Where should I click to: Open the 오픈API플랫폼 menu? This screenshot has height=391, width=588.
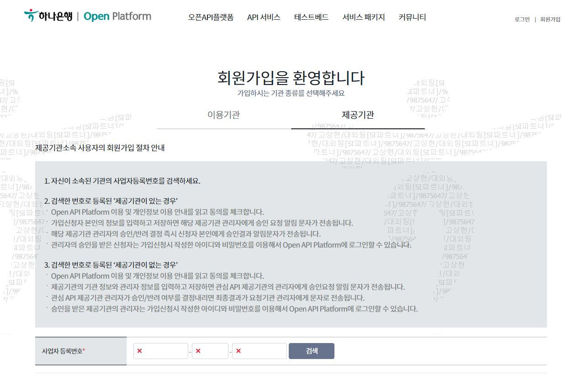[212, 17]
